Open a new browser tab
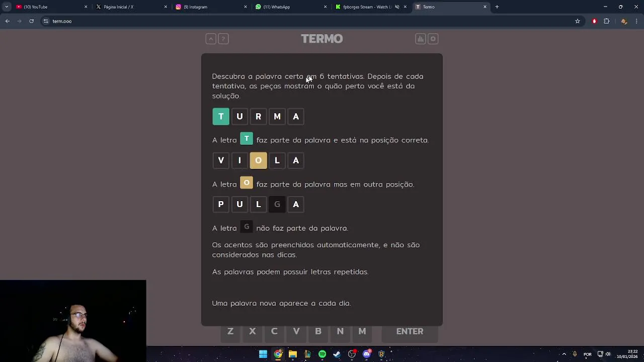 (x=497, y=7)
